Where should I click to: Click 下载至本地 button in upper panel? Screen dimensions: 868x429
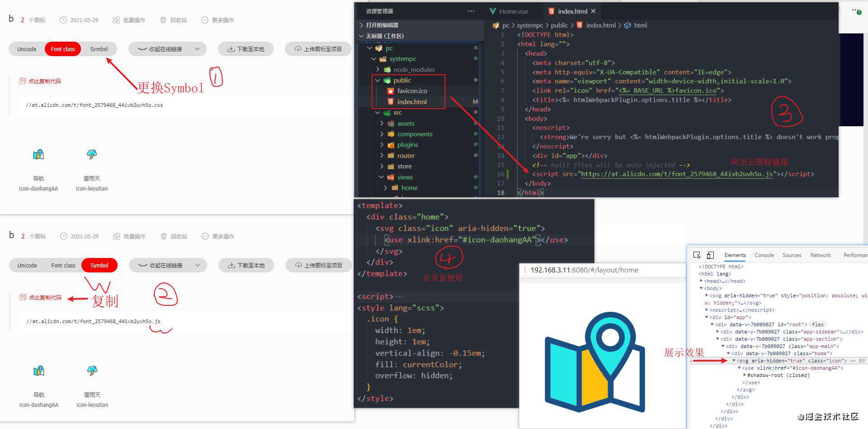point(246,49)
